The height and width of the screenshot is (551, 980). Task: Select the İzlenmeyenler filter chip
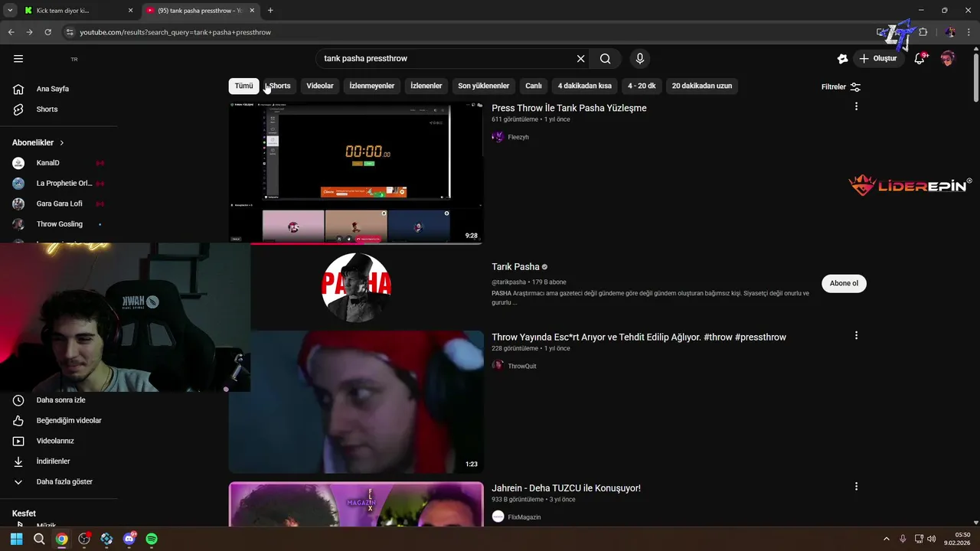click(371, 86)
